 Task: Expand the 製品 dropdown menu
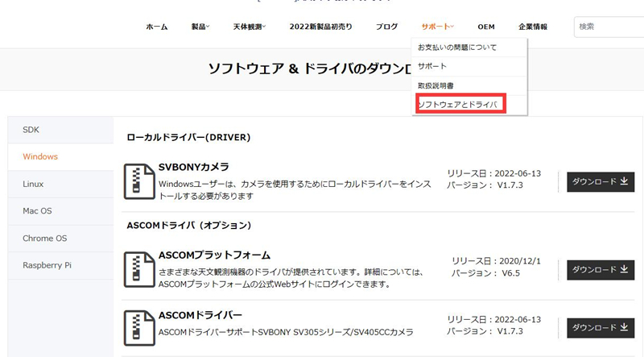[200, 27]
